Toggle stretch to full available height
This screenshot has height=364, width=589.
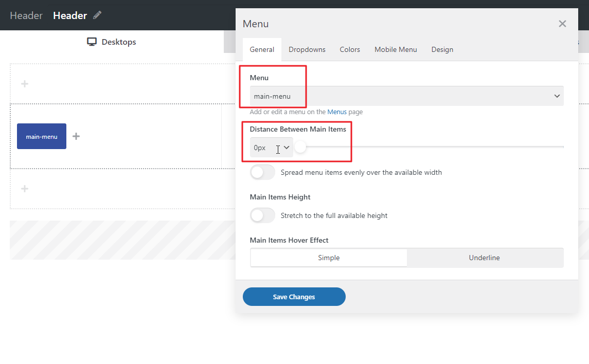tap(262, 215)
